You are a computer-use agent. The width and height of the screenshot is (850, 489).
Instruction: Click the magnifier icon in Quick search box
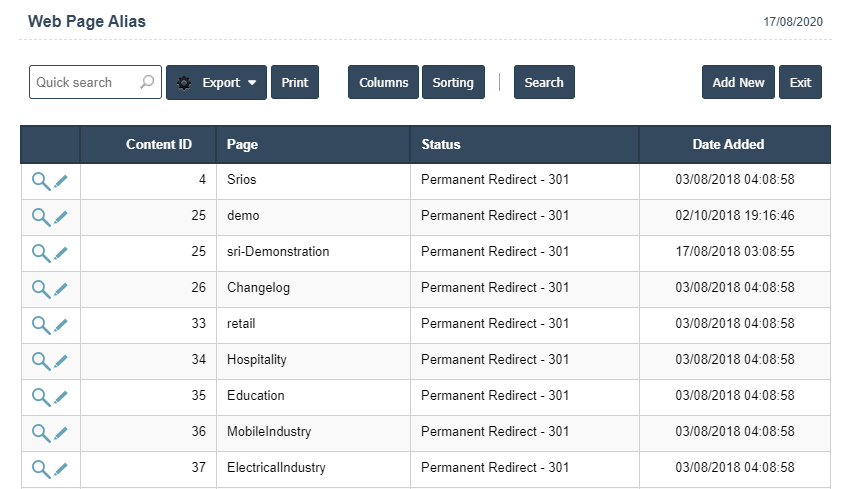point(147,83)
